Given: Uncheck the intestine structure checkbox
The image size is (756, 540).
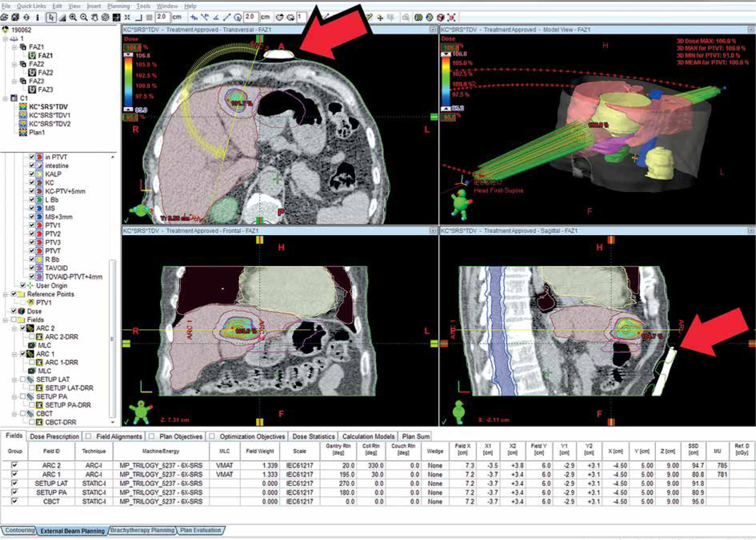Looking at the screenshot, I should 32,165.
